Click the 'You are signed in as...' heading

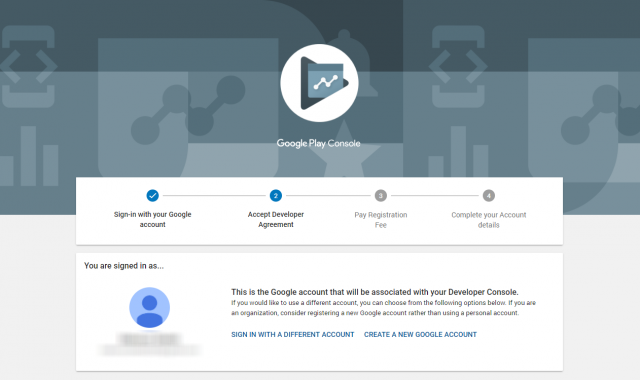pos(124,266)
